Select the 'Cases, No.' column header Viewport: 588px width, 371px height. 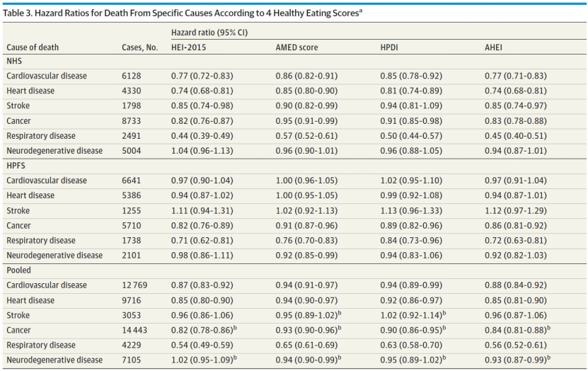click(x=138, y=47)
